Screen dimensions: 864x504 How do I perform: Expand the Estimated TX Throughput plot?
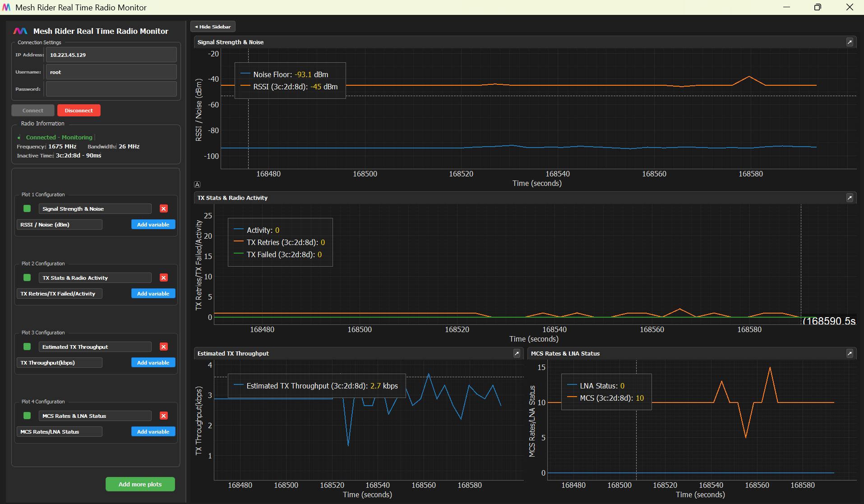(x=517, y=353)
